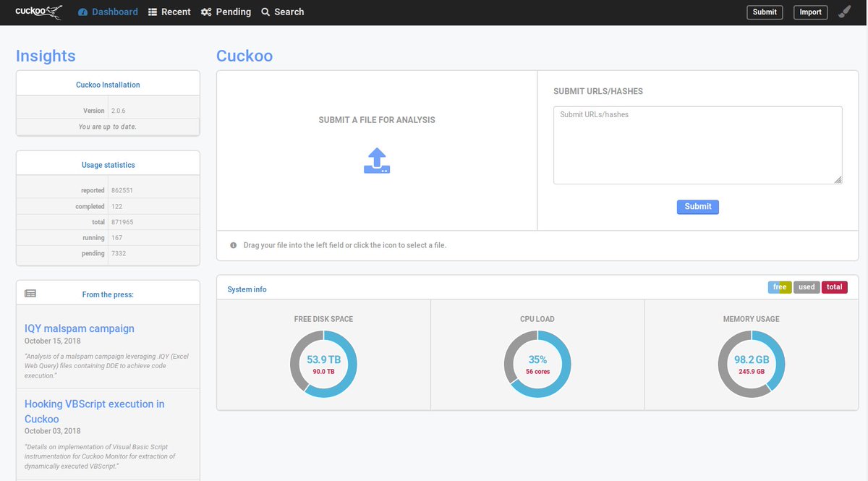
Task: Click pending count 7332
Action: point(119,254)
